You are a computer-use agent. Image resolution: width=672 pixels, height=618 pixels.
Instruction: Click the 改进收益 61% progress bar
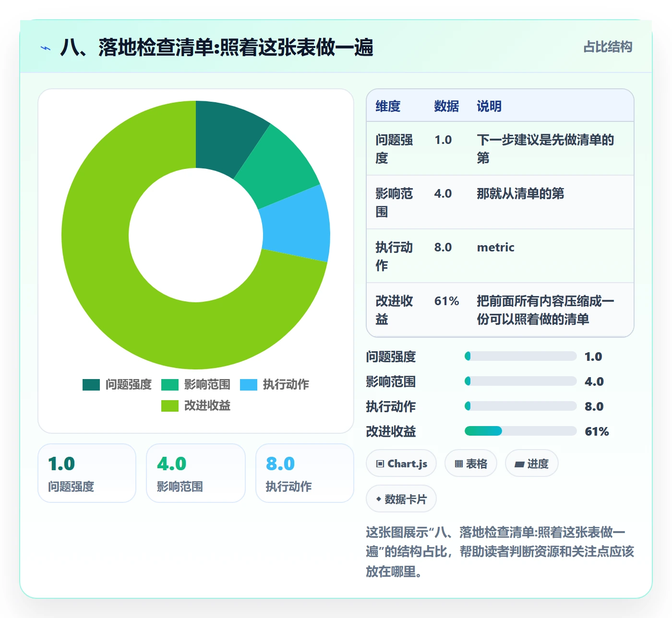pyautogui.click(x=520, y=431)
